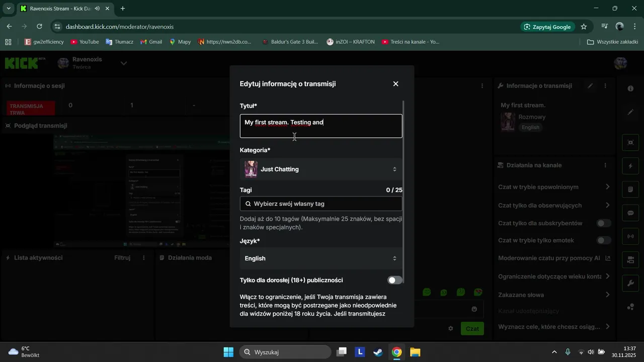
Task: Close the Edytuj informację o transmisji dialog
Action: (395, 84)
